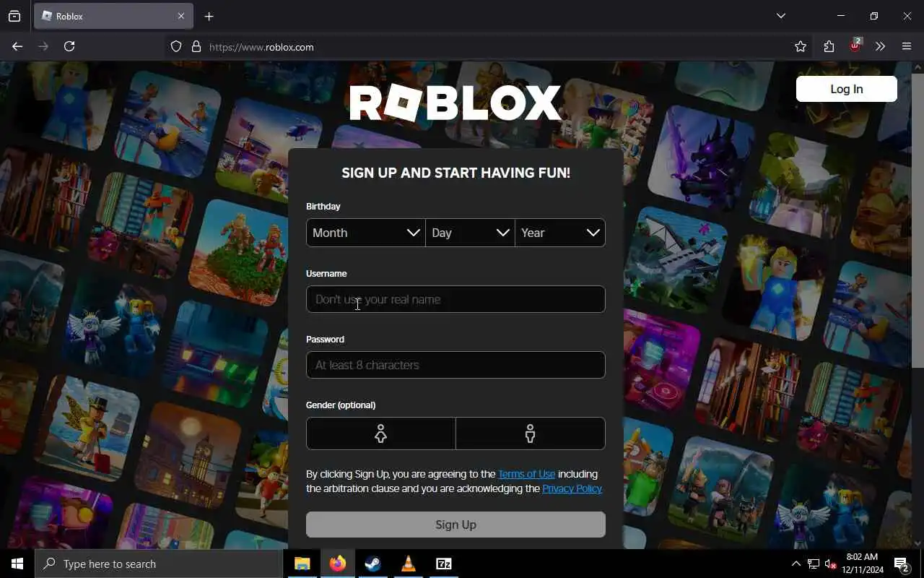Click the taskbar search box
This screenshot has width=924, height=578.
(159, 564)
